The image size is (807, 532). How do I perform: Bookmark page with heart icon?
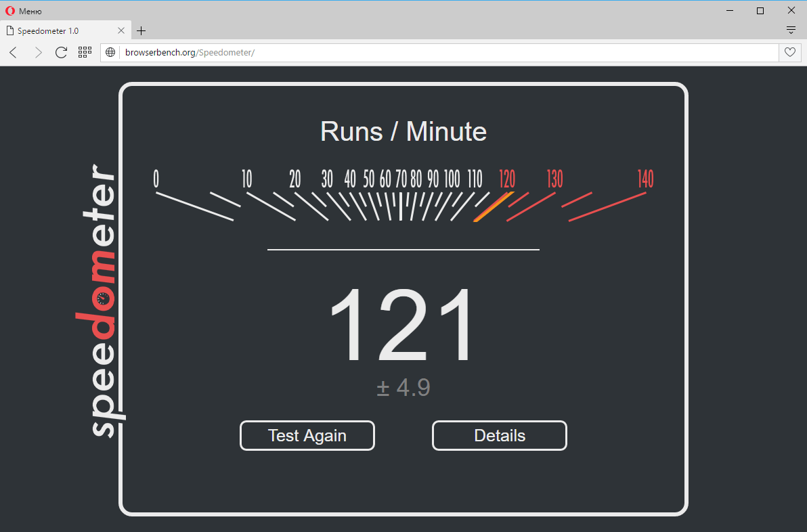tap(790, 52)
